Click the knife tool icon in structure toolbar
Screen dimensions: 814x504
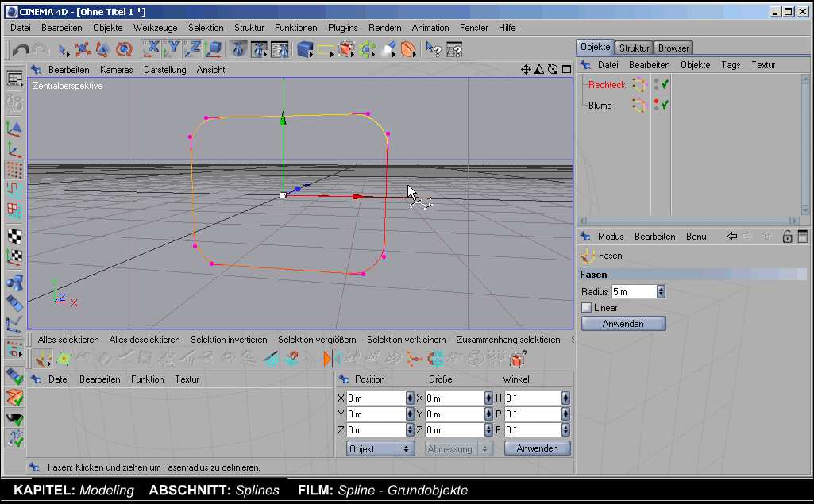tap(271, 360)
